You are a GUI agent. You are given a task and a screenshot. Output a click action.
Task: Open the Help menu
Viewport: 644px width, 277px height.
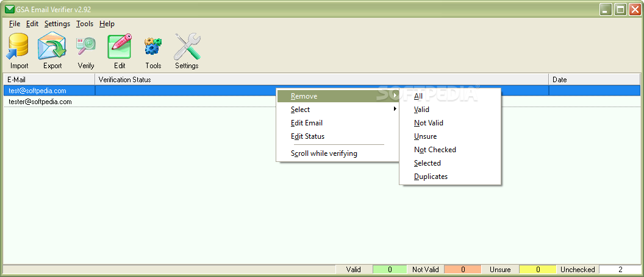click(x=107, y=24)
